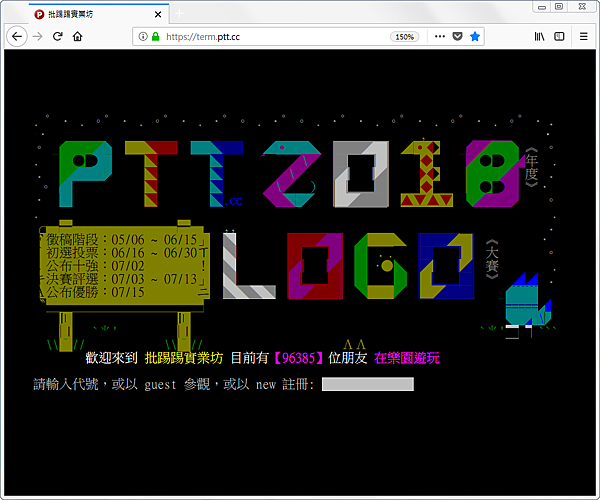Screen dimensions: 600x500
Task: Click the 初選投票 06/16 ~ 06/30 line
Action: pyautogui.click(x=122, y=253)
